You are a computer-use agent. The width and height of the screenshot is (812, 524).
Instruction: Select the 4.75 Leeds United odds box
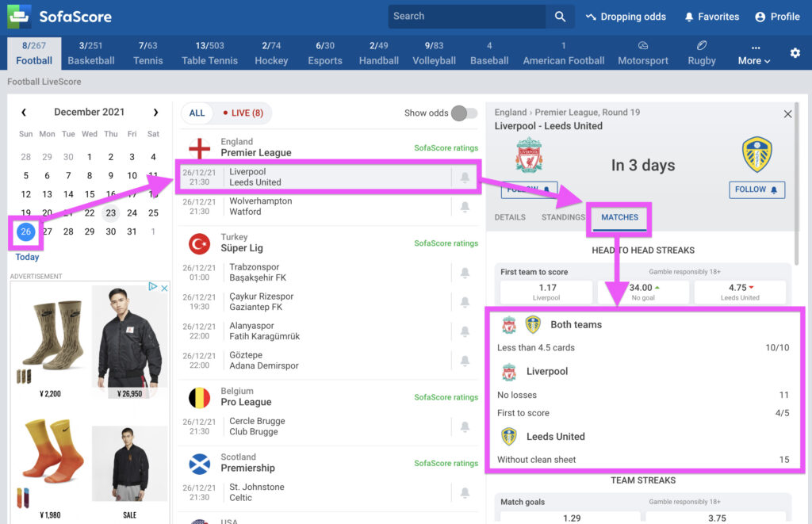[740, 292]
